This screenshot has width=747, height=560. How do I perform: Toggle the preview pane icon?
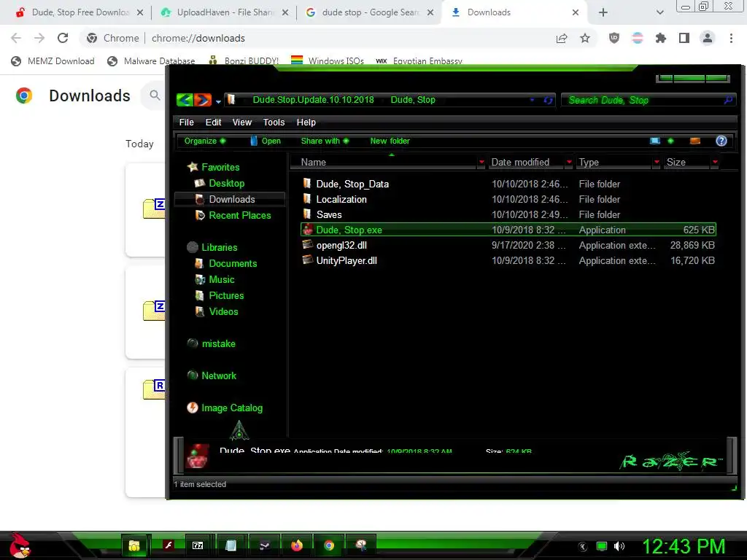695,141
